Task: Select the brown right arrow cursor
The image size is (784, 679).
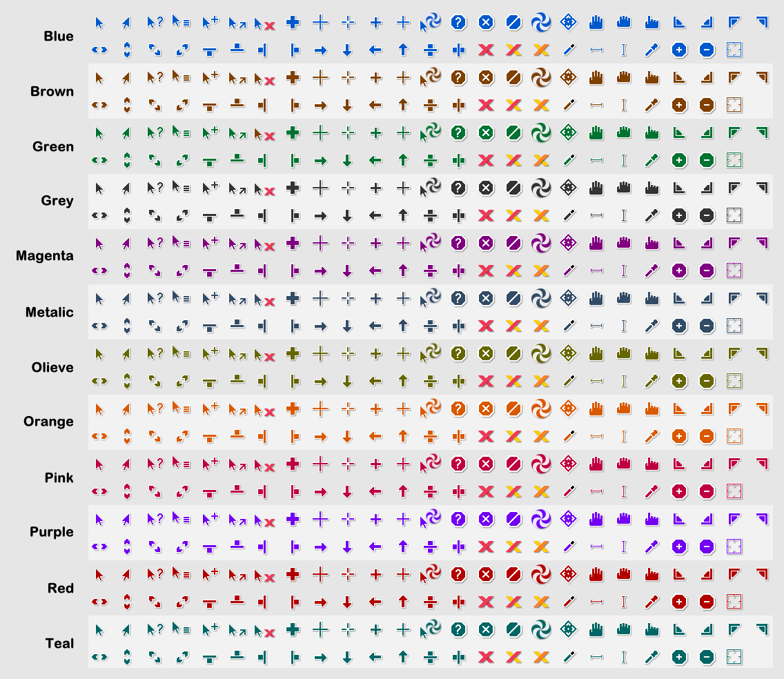Action: 320,106
